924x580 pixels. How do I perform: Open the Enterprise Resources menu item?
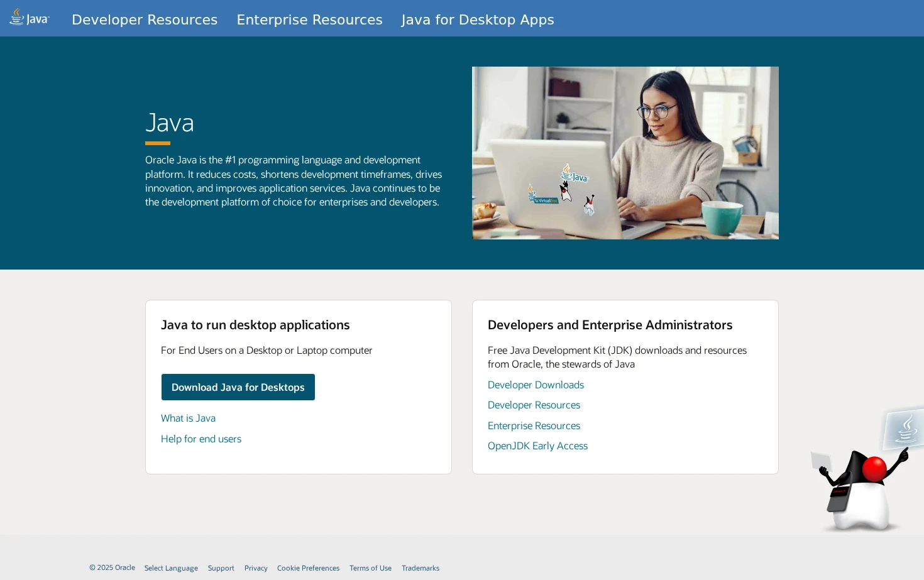(x=309, y=19)
